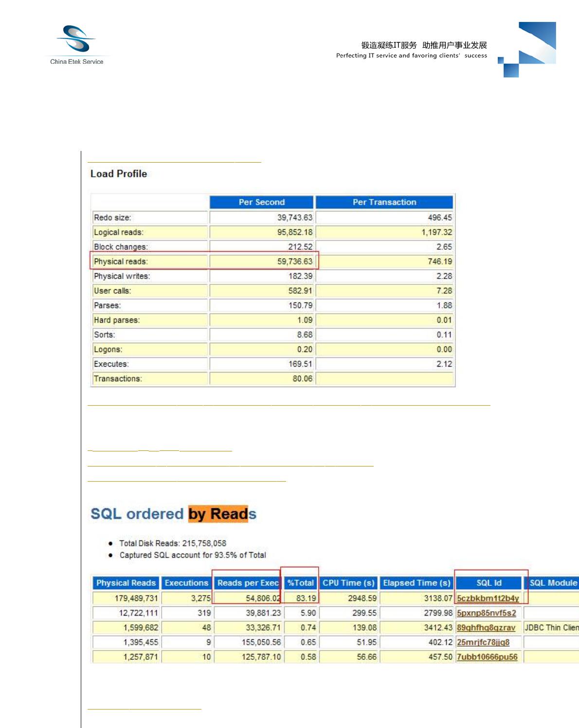579x728 pixels.
Task: Click the SQL Module column header
Action: 552,583
